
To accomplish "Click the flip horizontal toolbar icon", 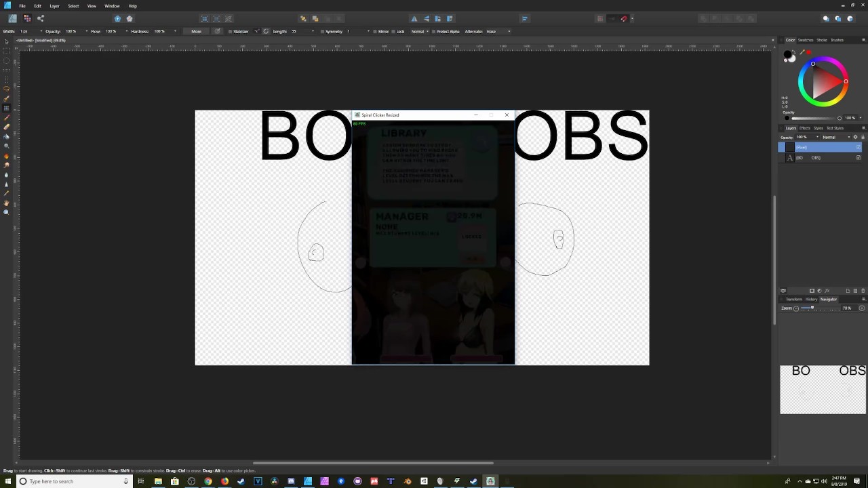I will (414, 18).
